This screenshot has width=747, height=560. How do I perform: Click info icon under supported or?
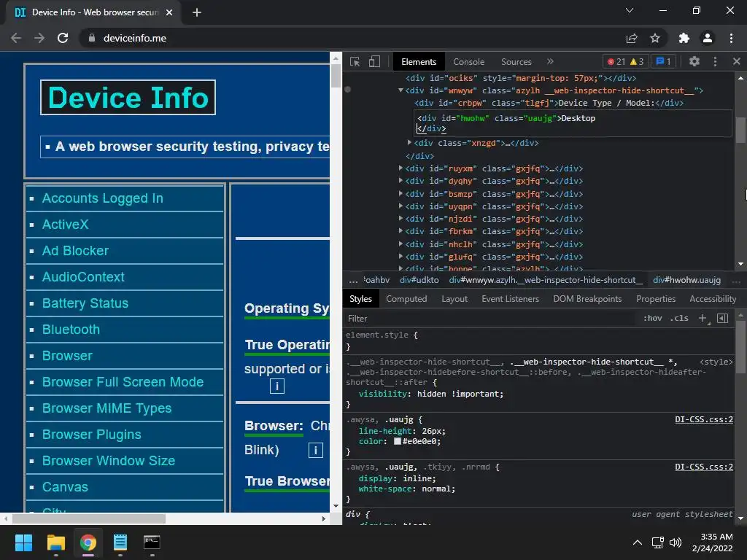click(276, 386)
